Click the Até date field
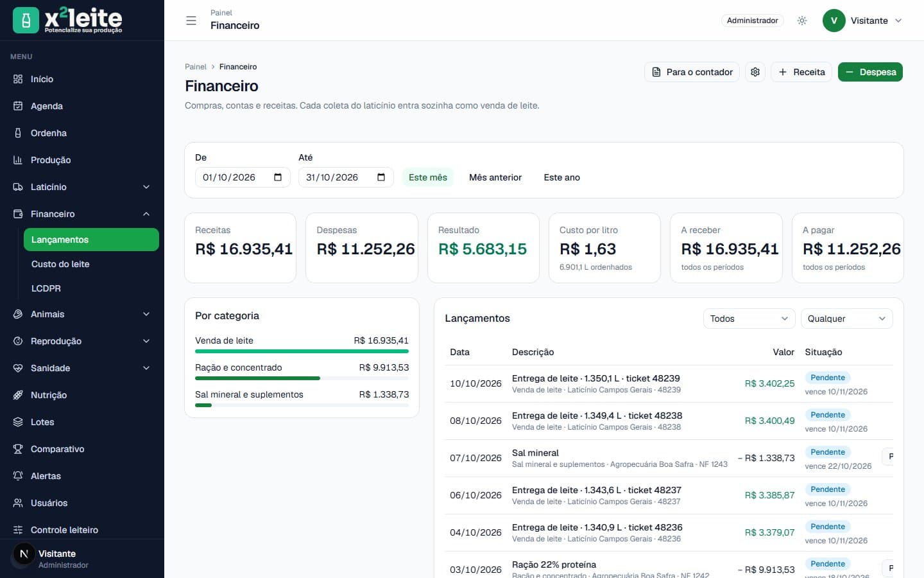 coord(346,177)
